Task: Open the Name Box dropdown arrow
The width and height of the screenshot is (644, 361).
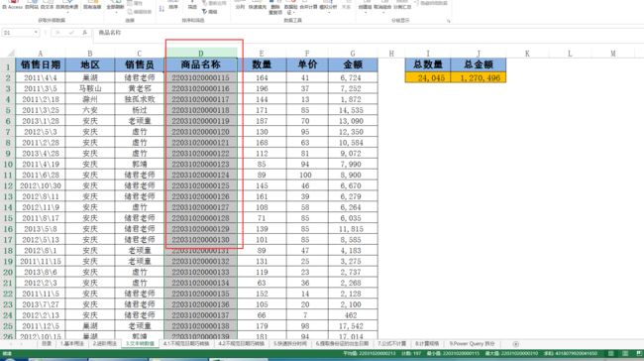Action: tap(36, 33)
